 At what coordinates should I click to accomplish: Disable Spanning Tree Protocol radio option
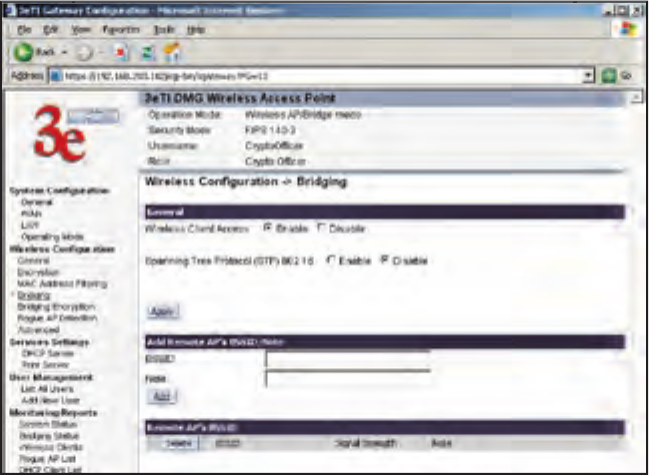384,260
